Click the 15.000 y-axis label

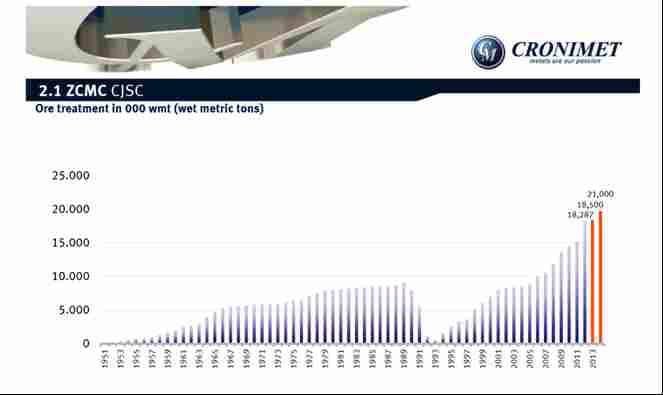[x=71, y=243]
